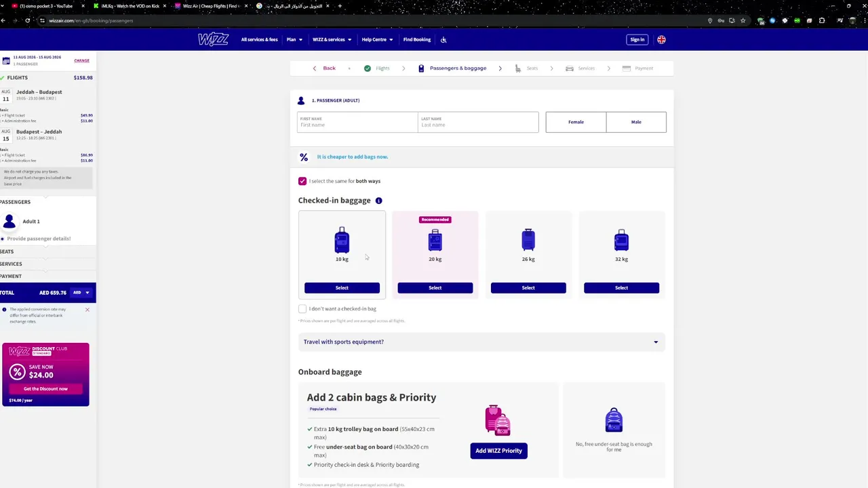
Task: Click the 10 kg suitcase icon
Action: tap(342, 240)
